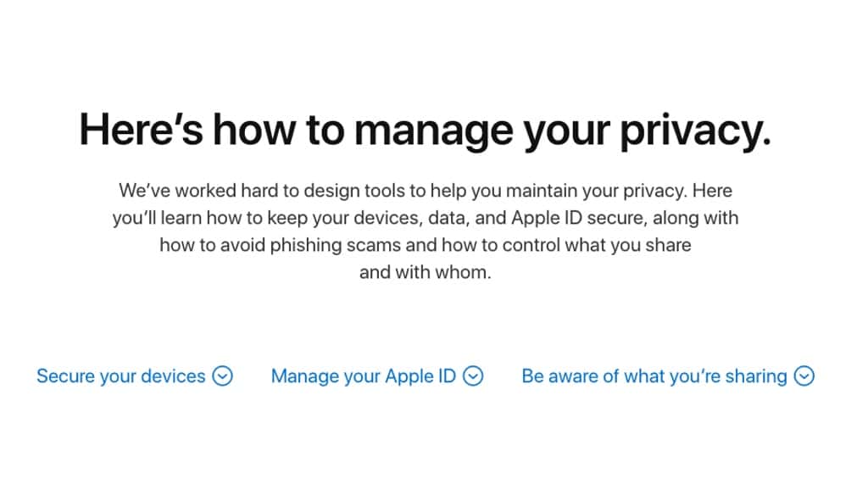This screenshot has height=501, width=868.
Task: Click the chevron icon beside Secure your devices
Action: point(222,376)
